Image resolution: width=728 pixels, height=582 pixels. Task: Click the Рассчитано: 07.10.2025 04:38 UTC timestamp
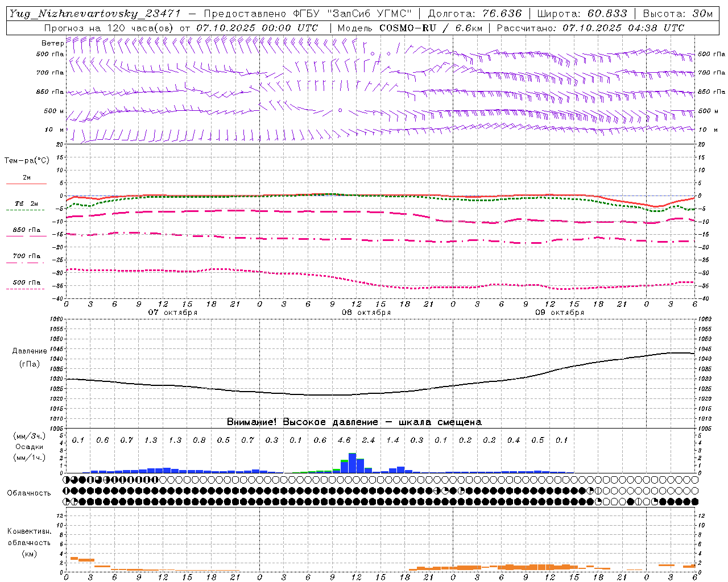[590, 28]
